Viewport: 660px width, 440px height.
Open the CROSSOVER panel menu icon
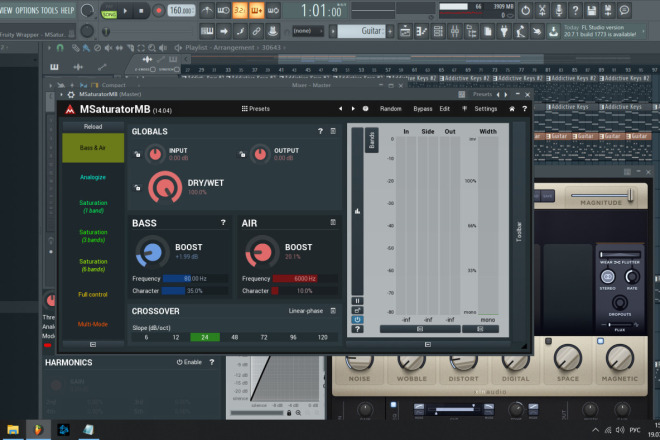pos(333,311)
